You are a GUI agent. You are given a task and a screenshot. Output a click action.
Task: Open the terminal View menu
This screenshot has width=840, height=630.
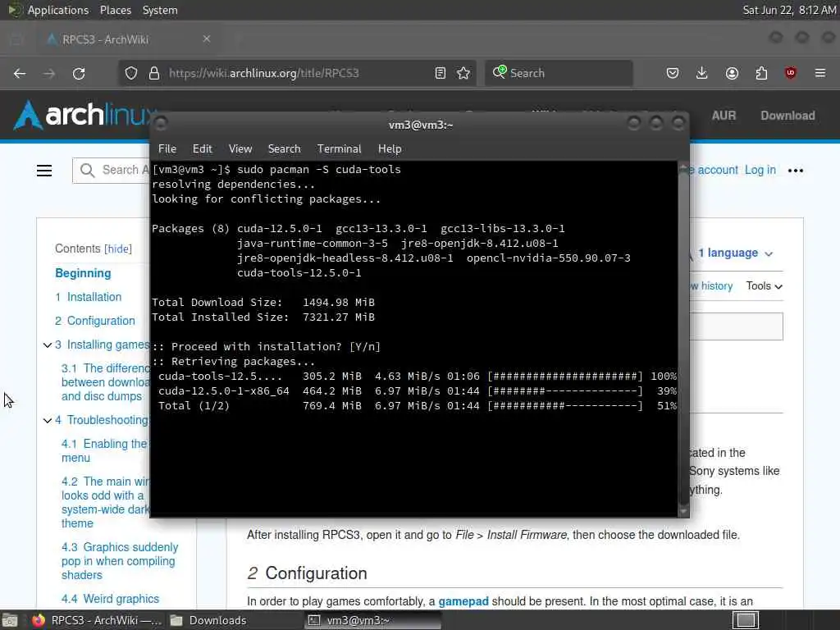[x=240, y=149]
